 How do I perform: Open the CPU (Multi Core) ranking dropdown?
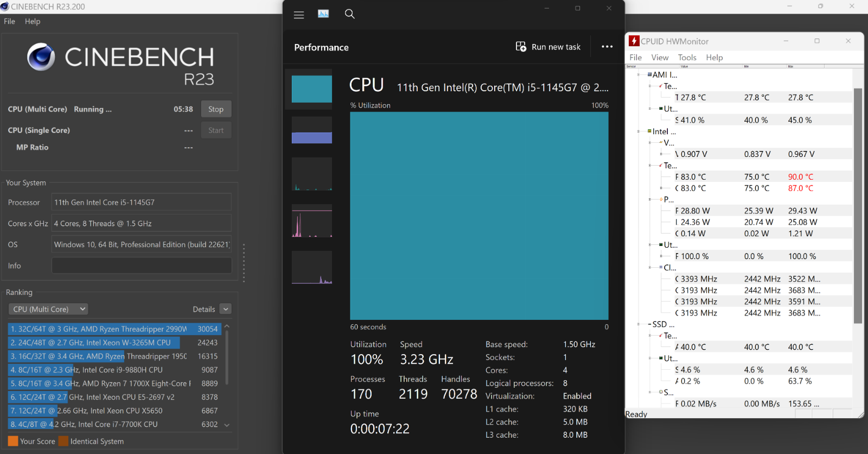click(49, 309)
